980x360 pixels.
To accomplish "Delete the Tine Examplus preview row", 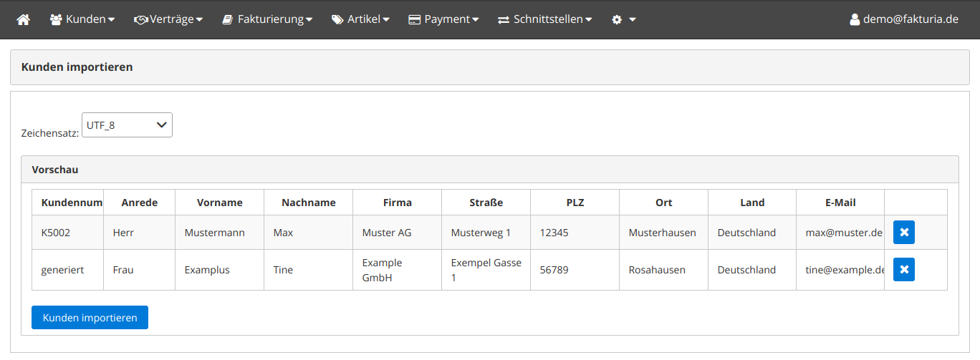I will (903, 270).
